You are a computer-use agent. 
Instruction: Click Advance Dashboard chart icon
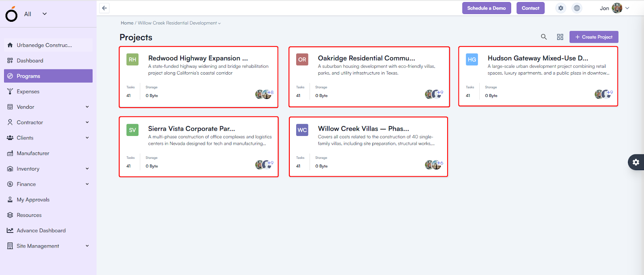click(x=10, y=231)
